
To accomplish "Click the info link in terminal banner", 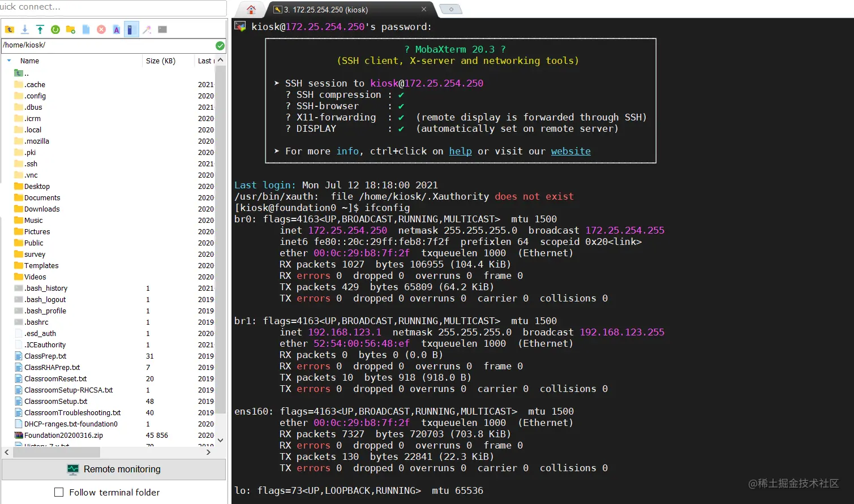I will tap(347, 151).
